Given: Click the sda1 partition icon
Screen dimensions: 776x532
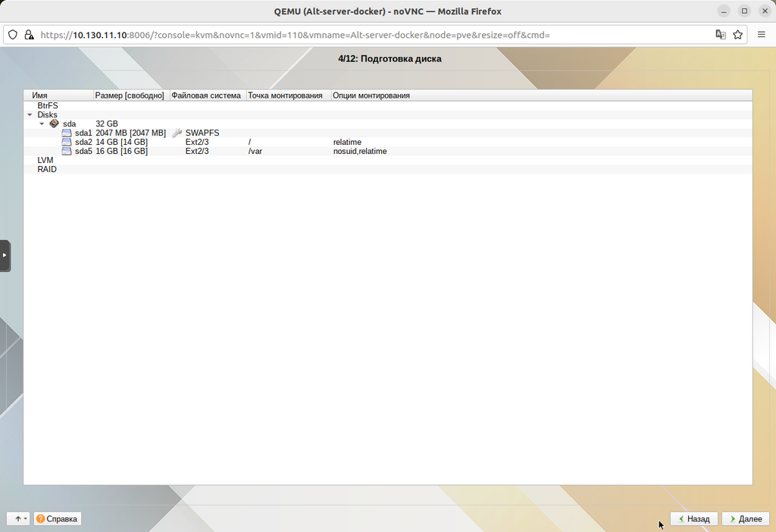Looking at the screenshot, I should pos(67,133).
